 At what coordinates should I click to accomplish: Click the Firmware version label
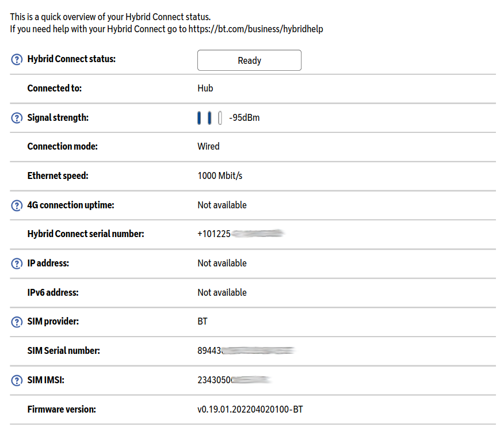point(62,410)
